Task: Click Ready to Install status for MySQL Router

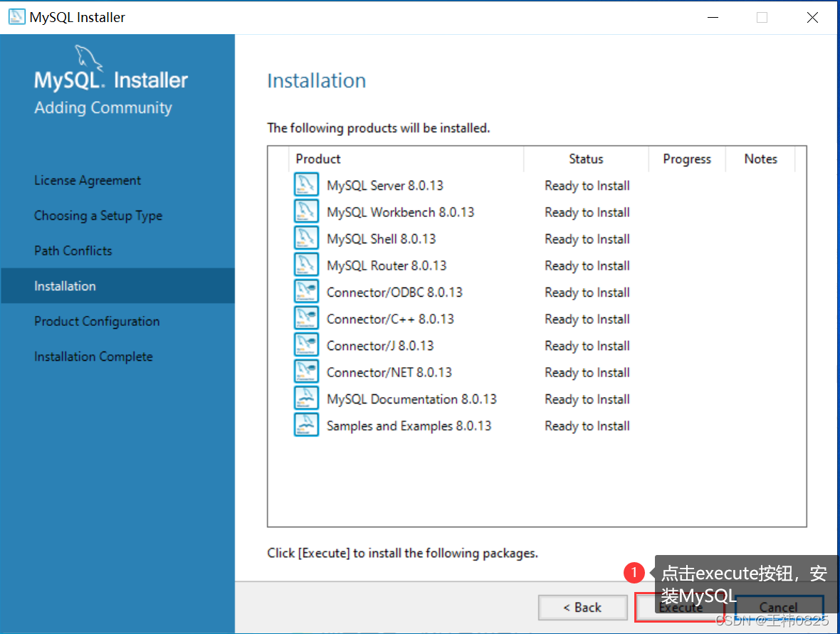Action: (587, 266)
